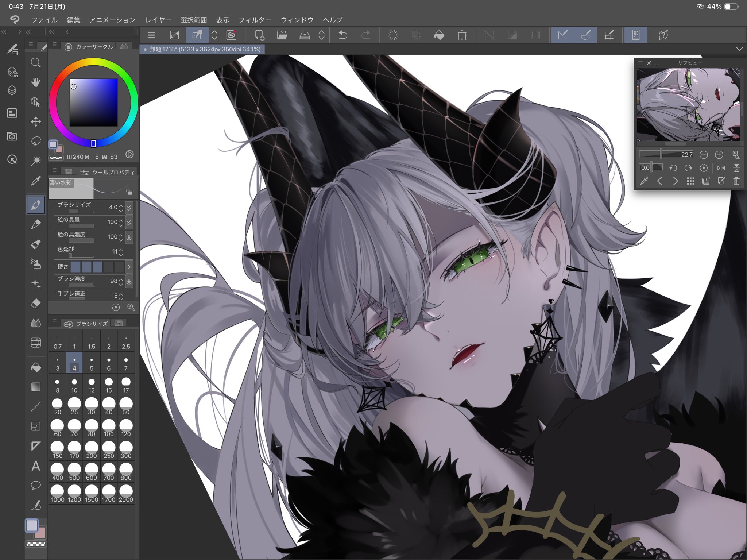Reset tool properties to initial settings
The image size is (747, 560).
(x=116, y=307)
